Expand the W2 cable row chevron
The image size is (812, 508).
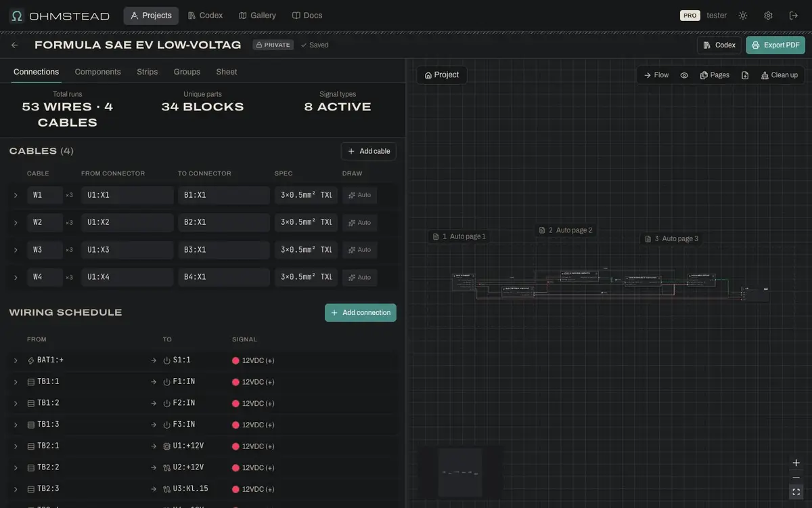pos(16,223)
